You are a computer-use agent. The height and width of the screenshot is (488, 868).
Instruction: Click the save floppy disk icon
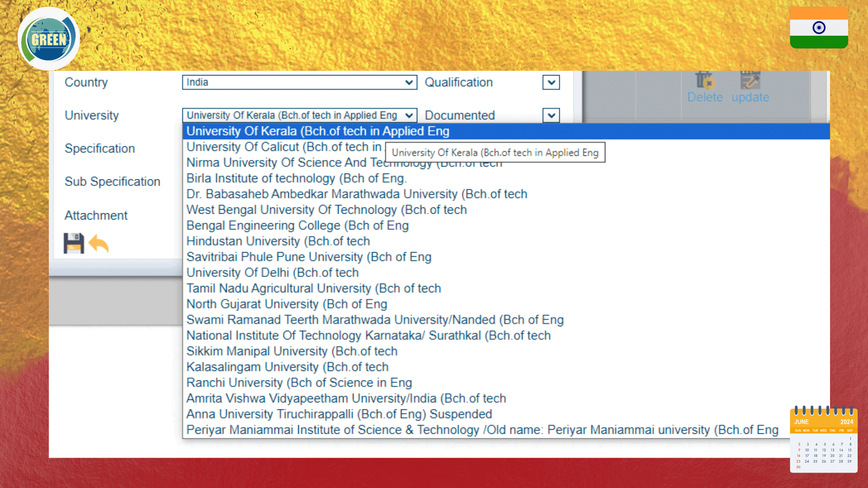74,244
